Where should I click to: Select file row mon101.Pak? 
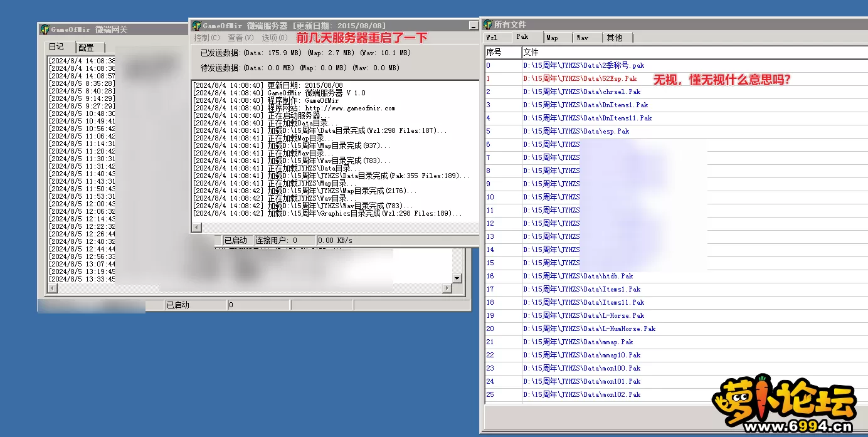coord(676,381)
